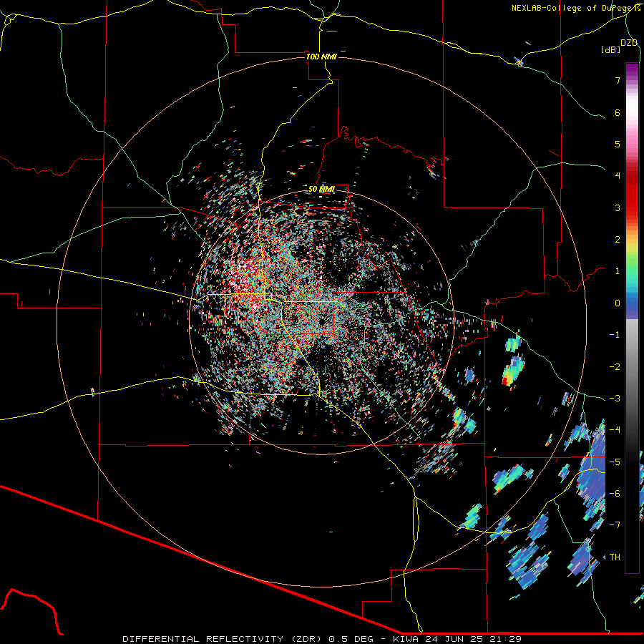Click the '100 NMI' range ring label

321,57
